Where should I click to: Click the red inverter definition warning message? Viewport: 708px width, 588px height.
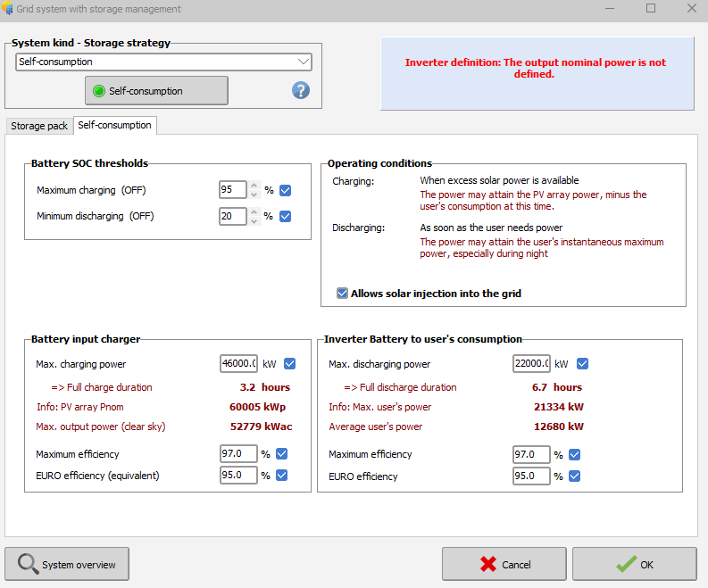click(x=535, y=68)
